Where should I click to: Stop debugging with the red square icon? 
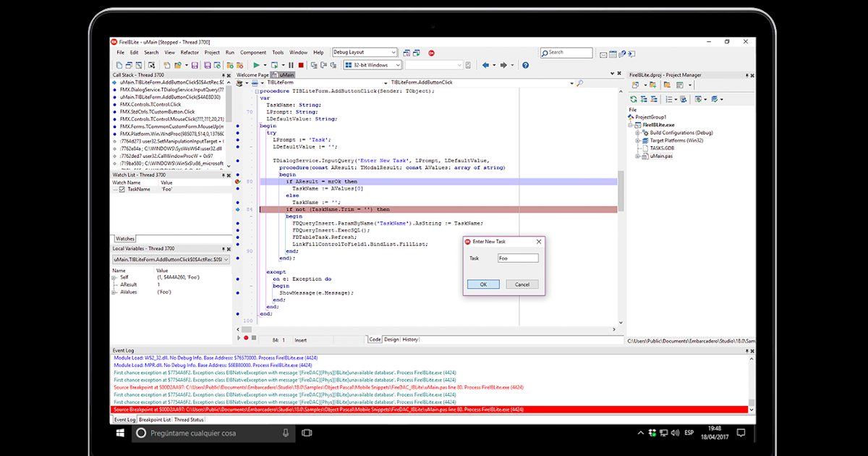[x=301, y=64]
